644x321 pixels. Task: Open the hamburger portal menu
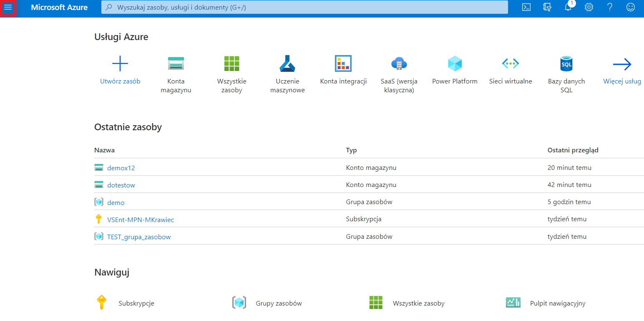click(8, 7)
